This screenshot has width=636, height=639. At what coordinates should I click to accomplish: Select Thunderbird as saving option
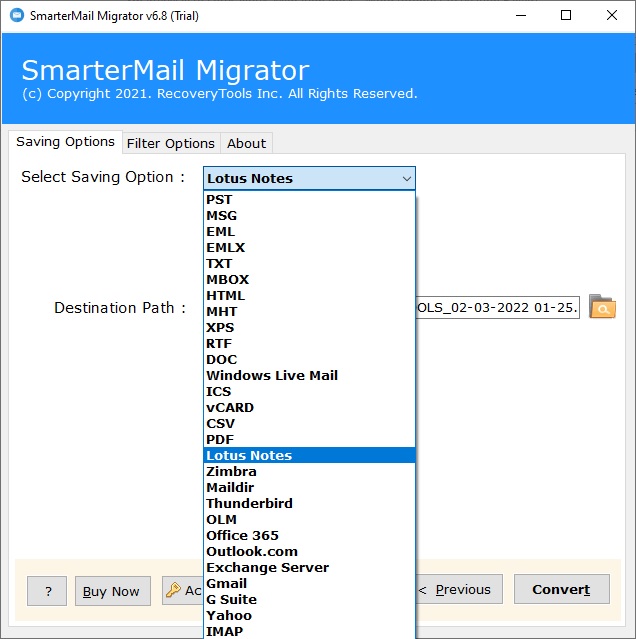click(309, 503)
